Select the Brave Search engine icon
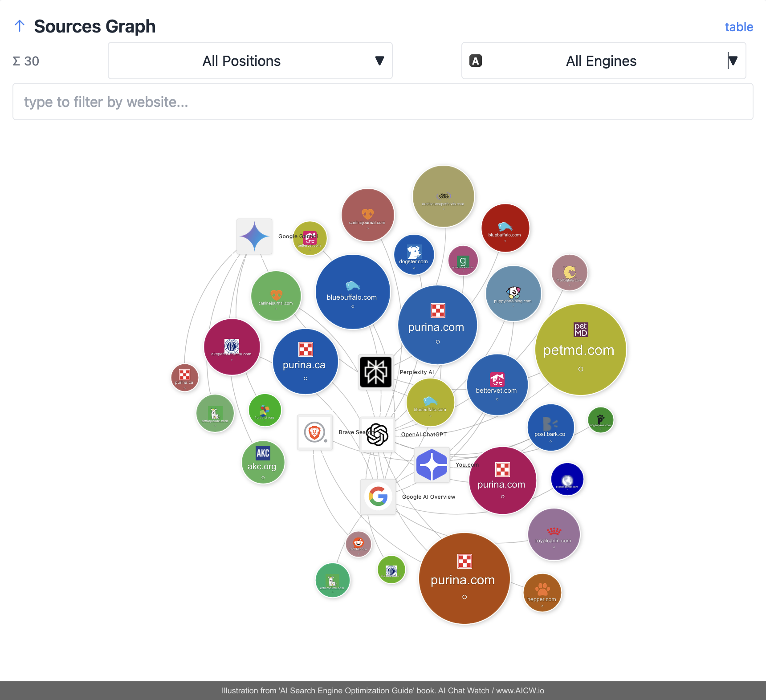 315,432
